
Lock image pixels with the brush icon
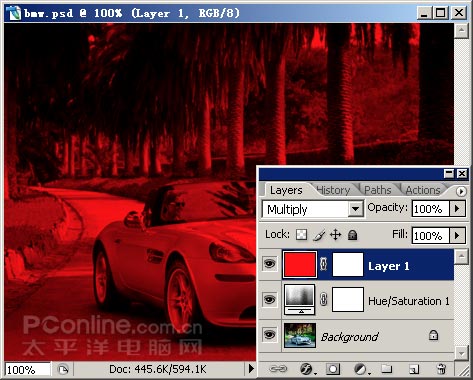pyautogui.click(x=319, y=235)
